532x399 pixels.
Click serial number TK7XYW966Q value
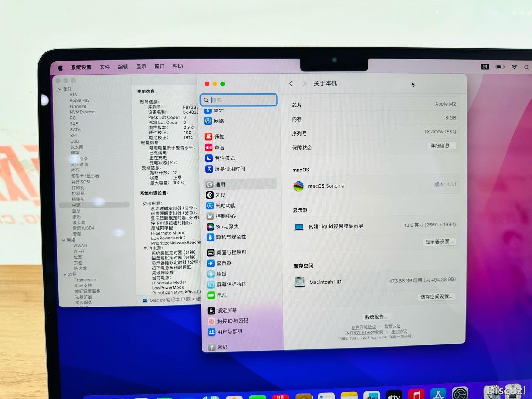[440, 132]
